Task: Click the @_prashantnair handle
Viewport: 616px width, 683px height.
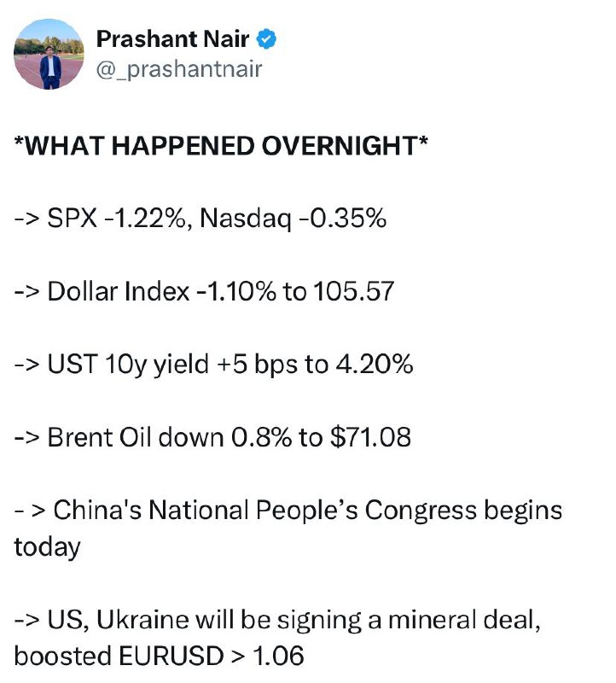Action: tap(179, 69)
